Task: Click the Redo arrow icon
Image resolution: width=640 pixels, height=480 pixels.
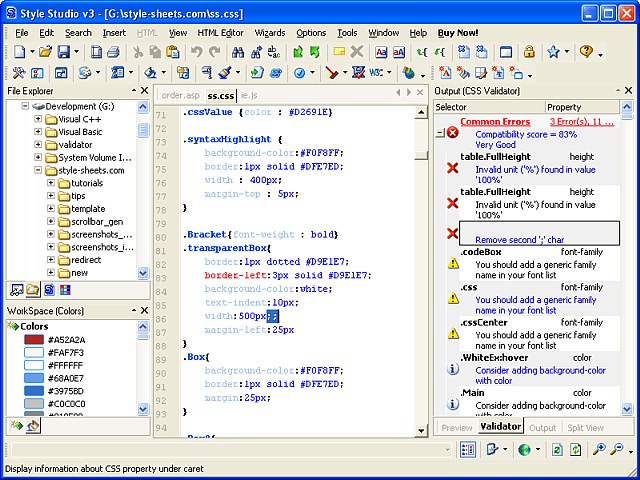Action: pos(214,52)
